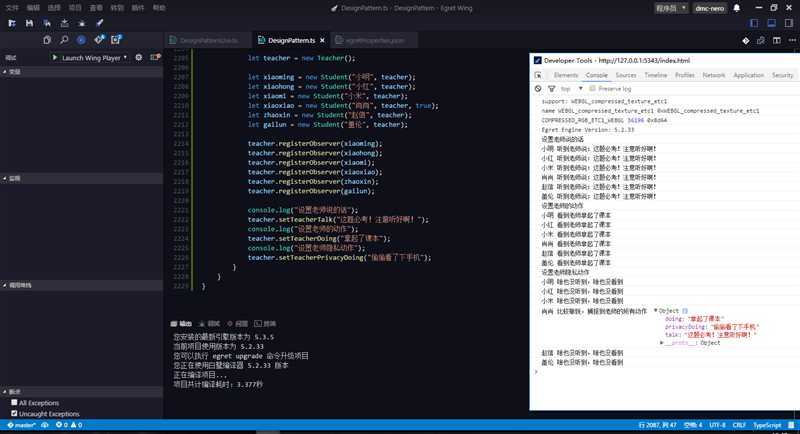Click the first toolbar icon left of the save icon

point(12,23)
